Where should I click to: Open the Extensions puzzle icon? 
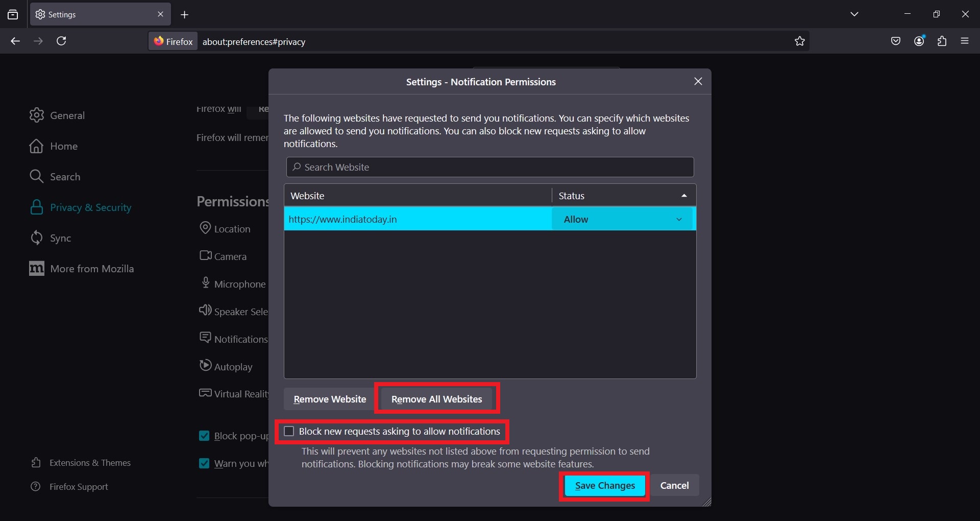(942, 41)
